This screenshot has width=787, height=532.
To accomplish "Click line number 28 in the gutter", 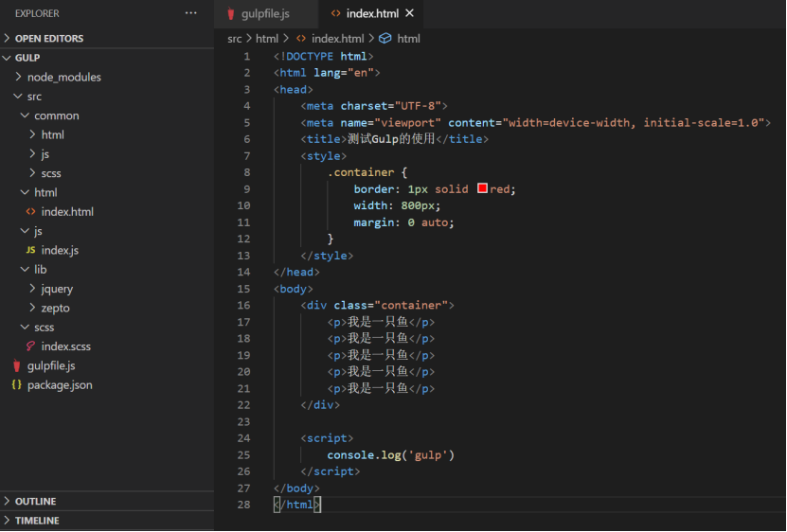I will coord(243,505).
